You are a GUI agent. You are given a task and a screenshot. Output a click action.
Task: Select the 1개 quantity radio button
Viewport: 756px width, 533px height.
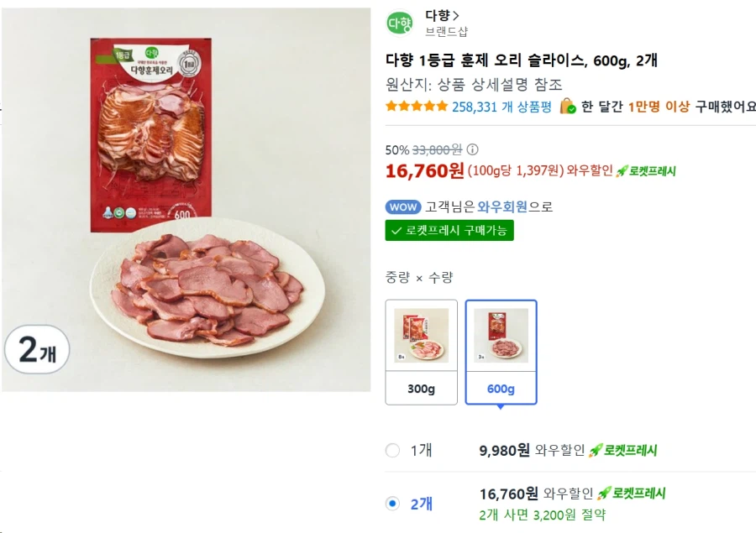click(391, 450)
